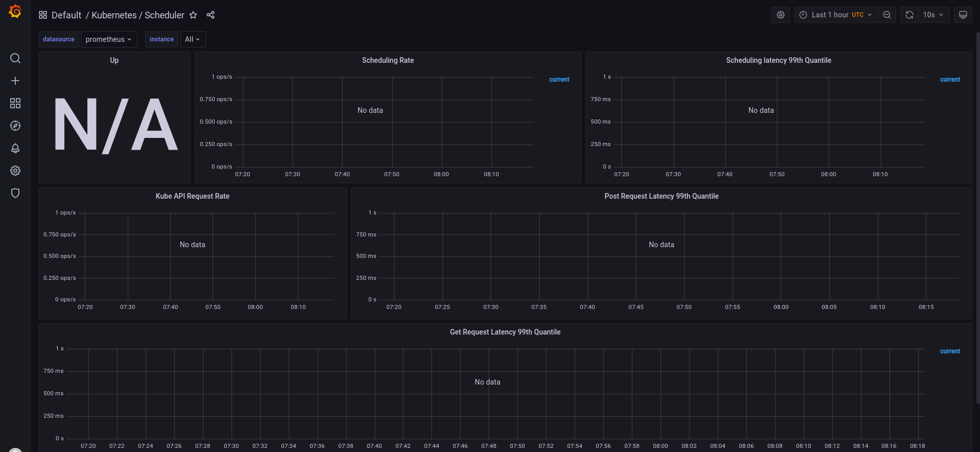The width and height of the screenshot is (980, 452).
Task: Refresh the dashboard
Action: 909,15
